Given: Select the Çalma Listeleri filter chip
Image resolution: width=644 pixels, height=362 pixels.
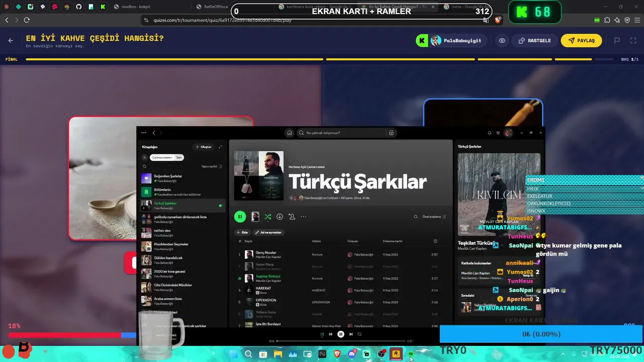Looking at the screenshot, I should tap(162, 157).
